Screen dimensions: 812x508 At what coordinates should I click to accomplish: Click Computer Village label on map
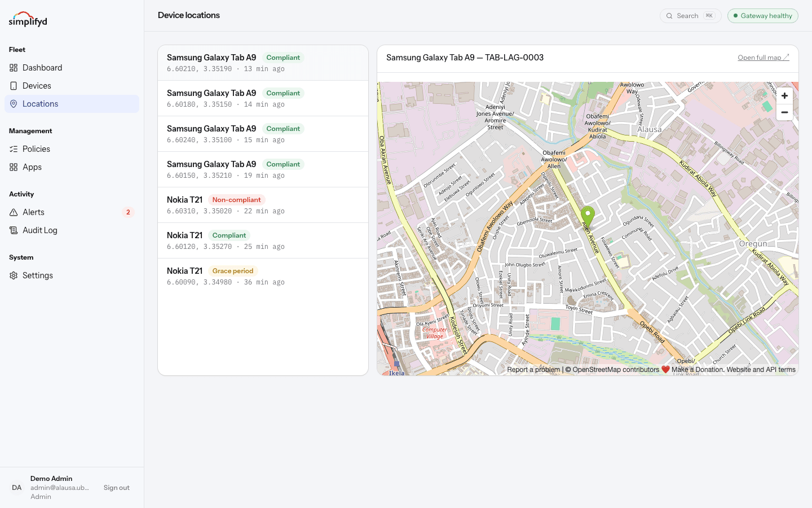[x=434, y=333]
